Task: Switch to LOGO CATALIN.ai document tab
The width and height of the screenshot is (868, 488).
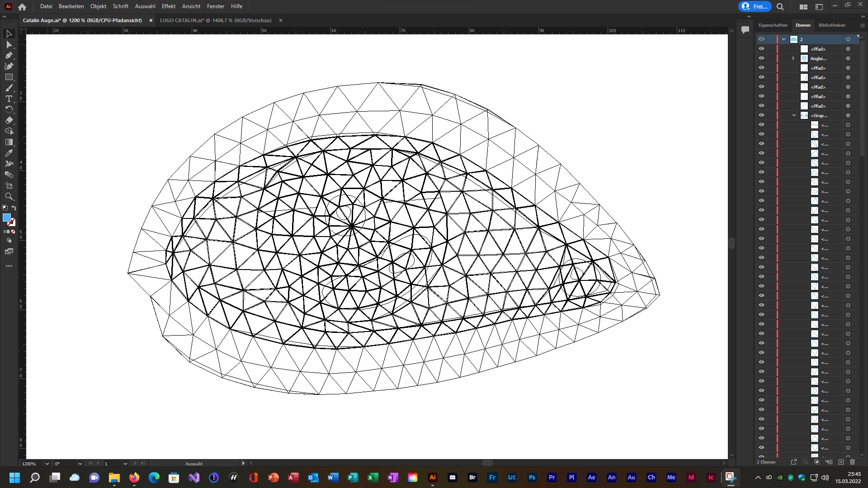Action: click(x=216, y=20)
